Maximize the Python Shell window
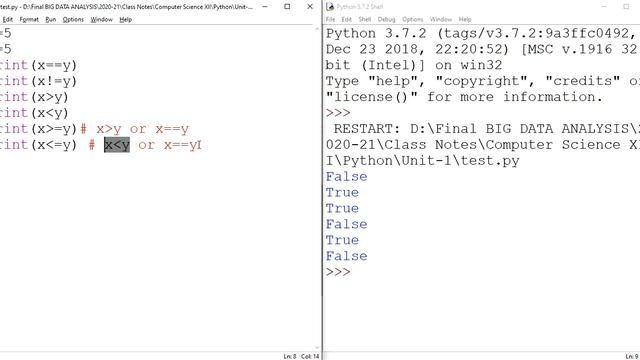The image size is (640, 360). (626, 7)
